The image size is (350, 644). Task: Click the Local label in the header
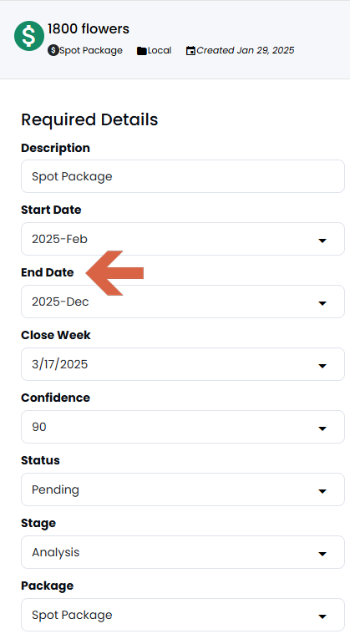[x=160, y=50]
